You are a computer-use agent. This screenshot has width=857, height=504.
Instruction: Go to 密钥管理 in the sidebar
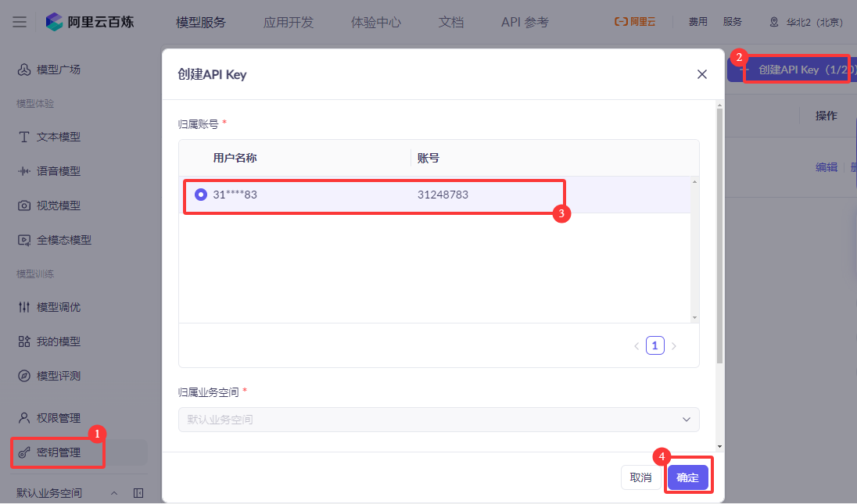click(x=58, y=452)
